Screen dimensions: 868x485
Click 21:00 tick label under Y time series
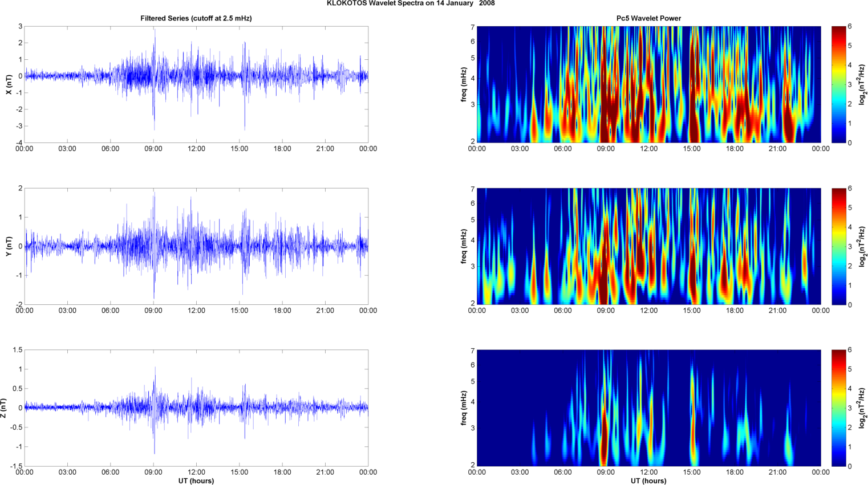(x=325, y=311)
